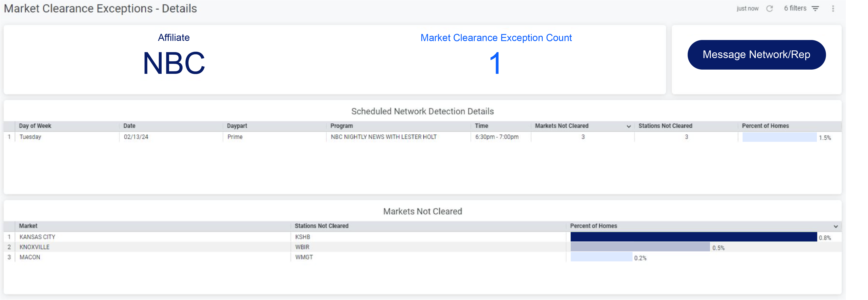Image resolution: width=868 pixels, height=300 pixels.
Task: Select the 02/13/24 date cell
Action: click(x=171, y=137)
